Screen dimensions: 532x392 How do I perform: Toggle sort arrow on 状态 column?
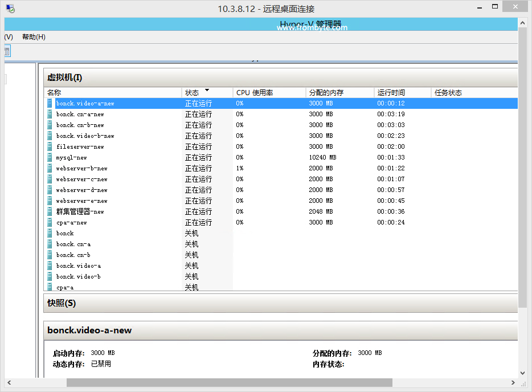(x=207, y=91)
